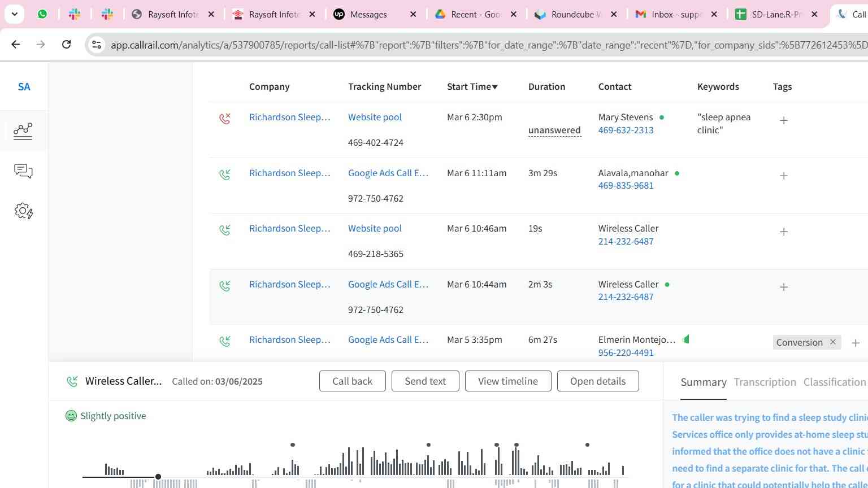
Task: Switch to the SD-Lane.R spreadsheet tab
Action: pos(777,15)
